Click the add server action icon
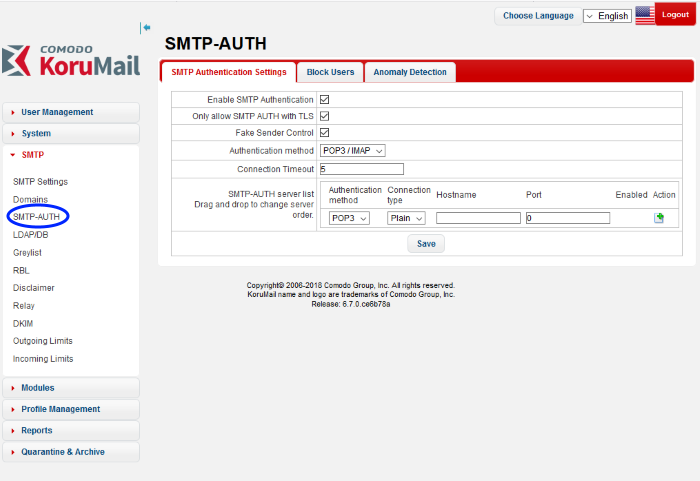 tap(659, 218)
